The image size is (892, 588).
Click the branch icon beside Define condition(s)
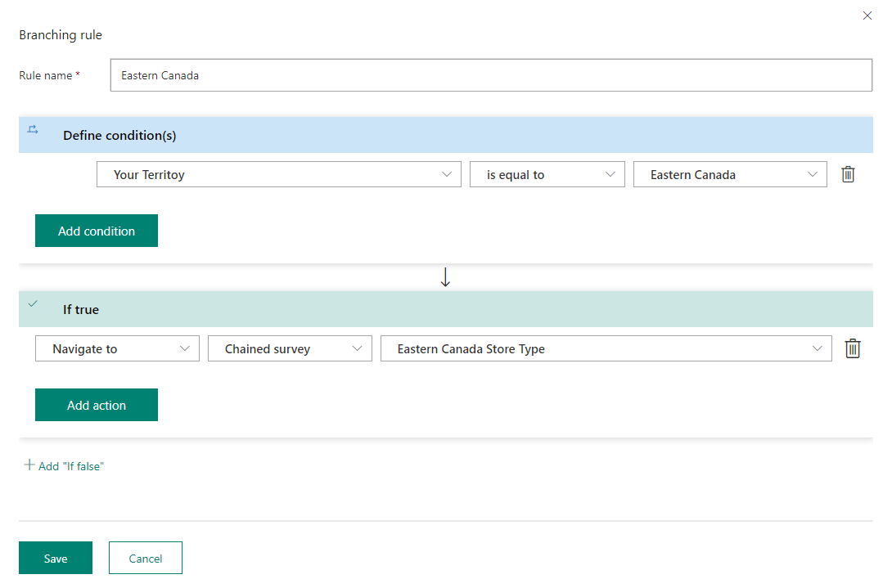pyautogui.click(x=32, y=129)
